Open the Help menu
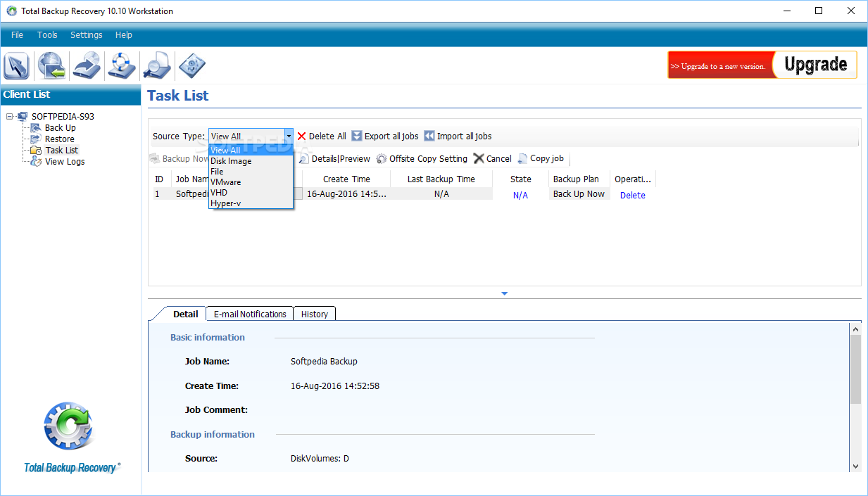The height and width of the screenshot is (496, 868). click(124, 35)
